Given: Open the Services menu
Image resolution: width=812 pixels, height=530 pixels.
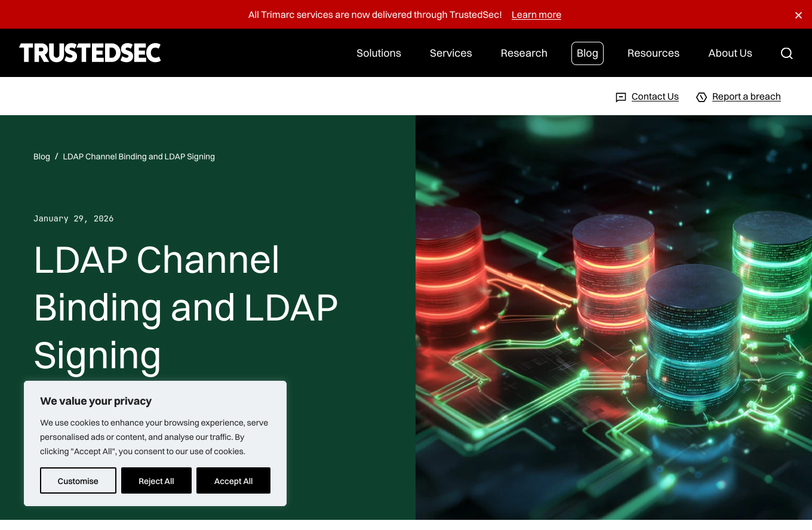Looking at the screenshot, I should pyautogui.click(x=451, y=53).
